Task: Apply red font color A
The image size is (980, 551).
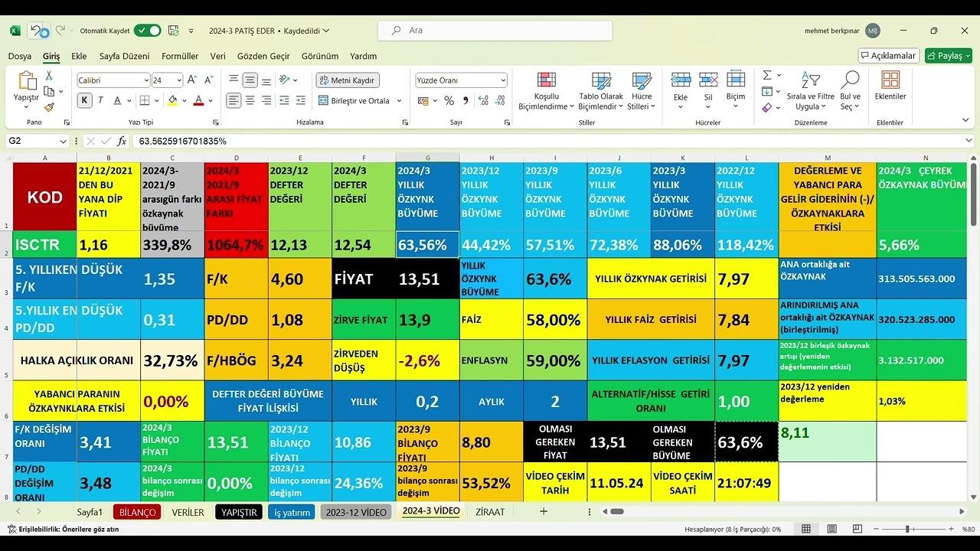Action: [199, 100]
